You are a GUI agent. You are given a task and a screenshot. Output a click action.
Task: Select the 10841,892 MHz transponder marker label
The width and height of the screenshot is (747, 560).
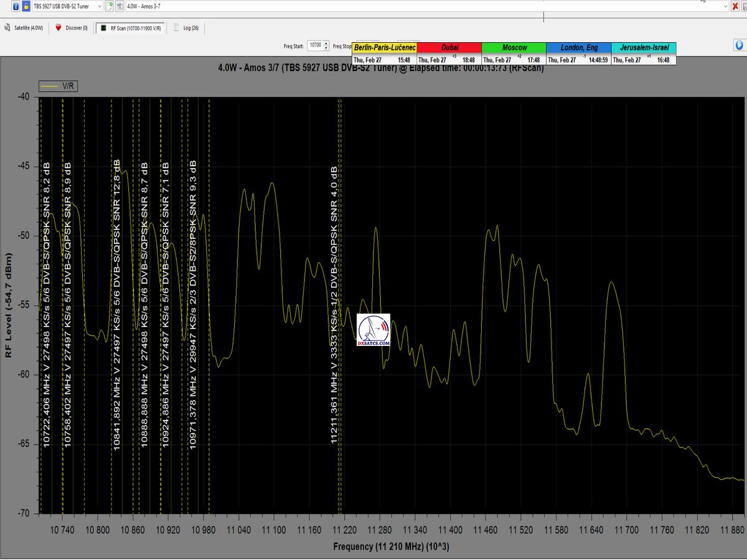(116, 305)
